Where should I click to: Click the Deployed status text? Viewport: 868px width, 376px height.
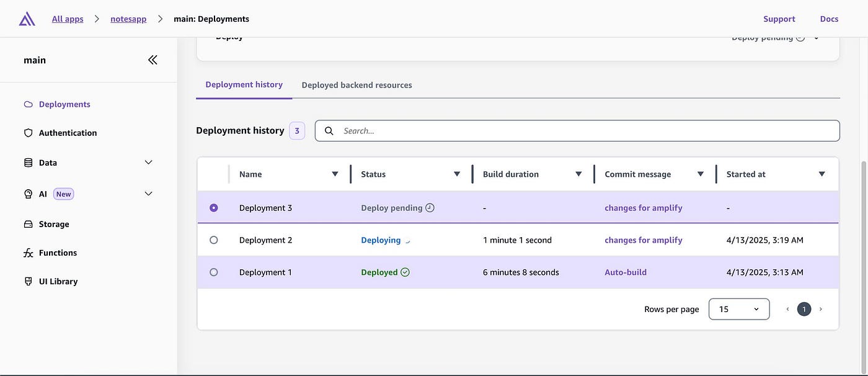click(x=379, y=272)
